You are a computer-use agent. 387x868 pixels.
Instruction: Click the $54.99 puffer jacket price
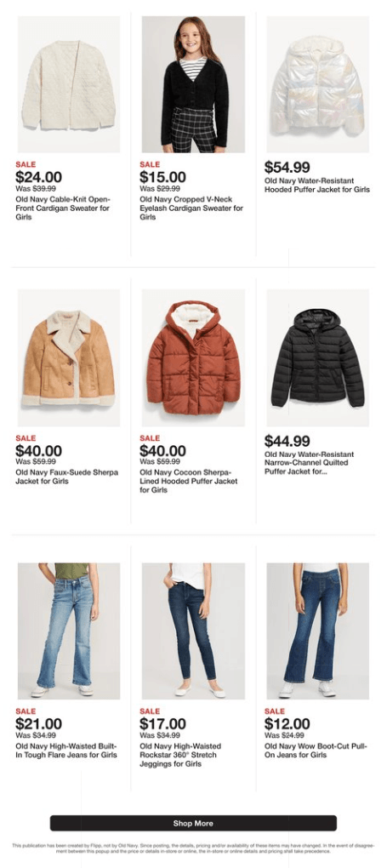pyautogui.click(x=287, y=167)
